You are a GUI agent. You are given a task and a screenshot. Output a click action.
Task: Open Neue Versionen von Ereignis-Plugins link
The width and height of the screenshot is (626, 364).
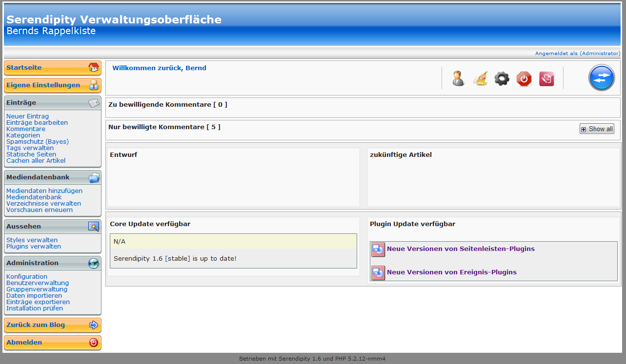451,272
